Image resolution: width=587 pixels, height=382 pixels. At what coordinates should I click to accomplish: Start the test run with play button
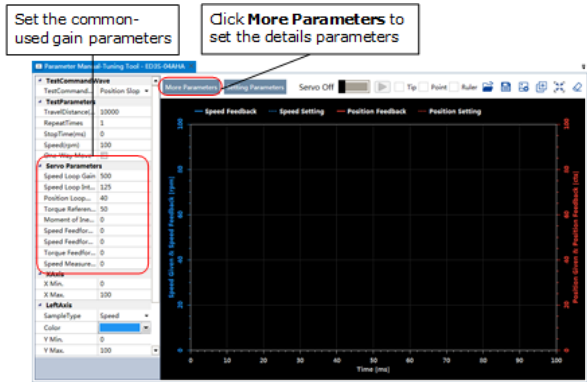tap(382, 87)
